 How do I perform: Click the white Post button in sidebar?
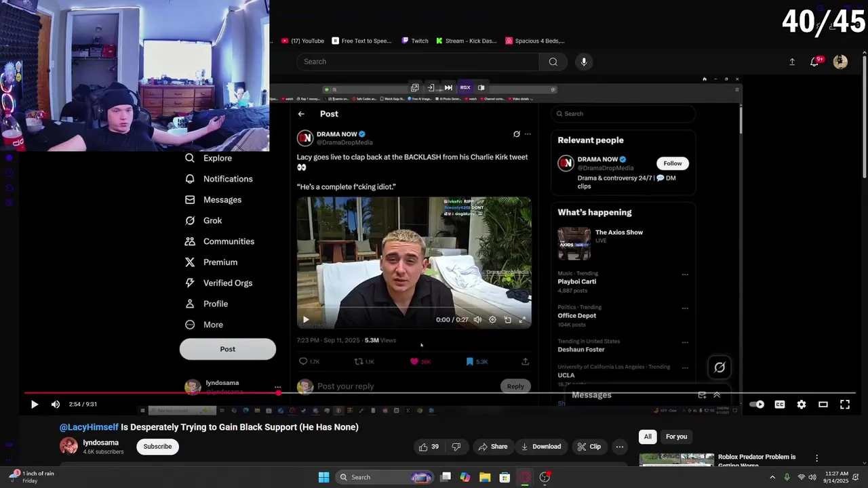[x=228, y=349]
